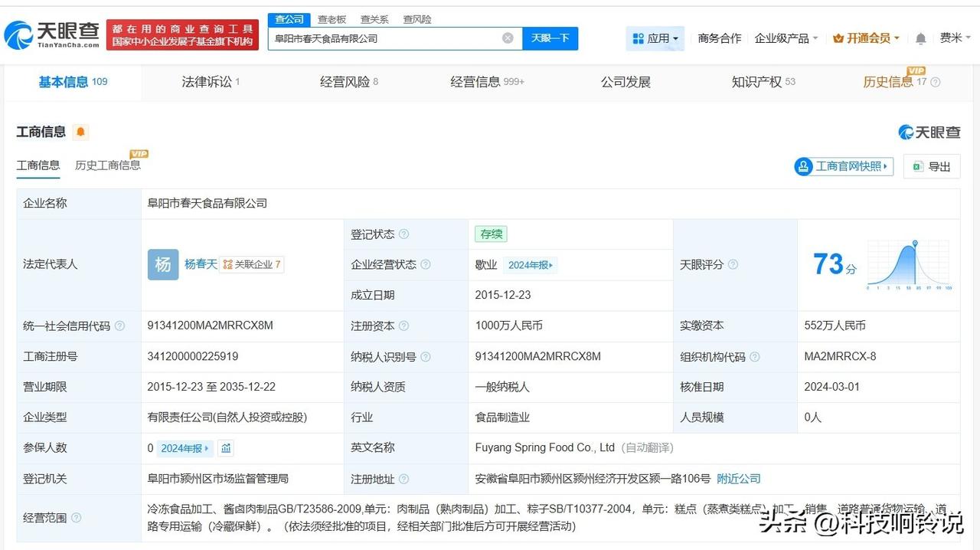Click the 天眼一下 search button
The image size is (980, 550).
550,38
